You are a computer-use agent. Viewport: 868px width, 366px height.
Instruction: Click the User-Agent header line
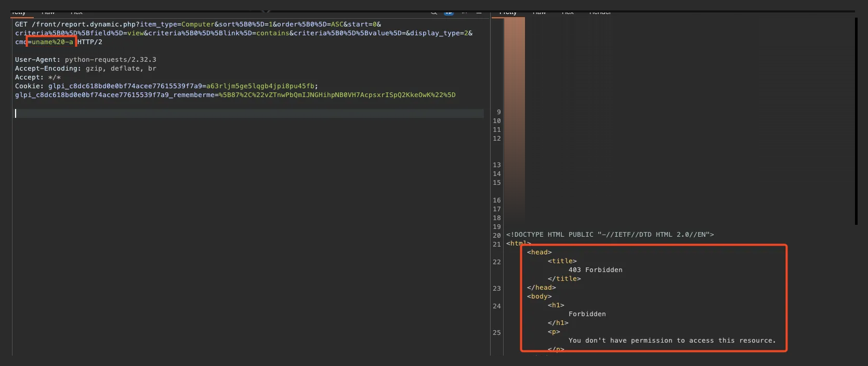pos(85,60)
